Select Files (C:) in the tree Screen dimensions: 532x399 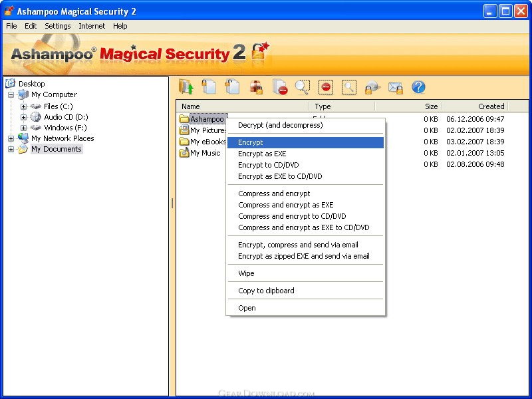59,106
